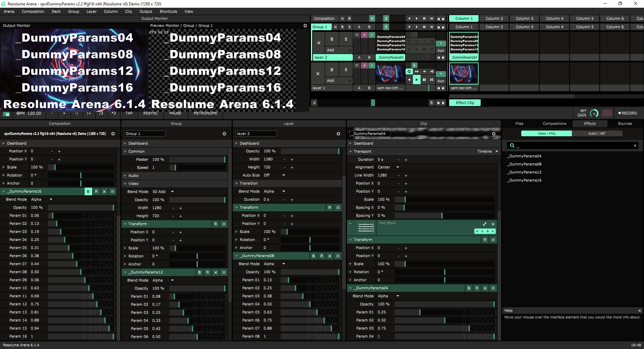
Task: Switch to the Sources tab
Action: [x=625, y=123]
